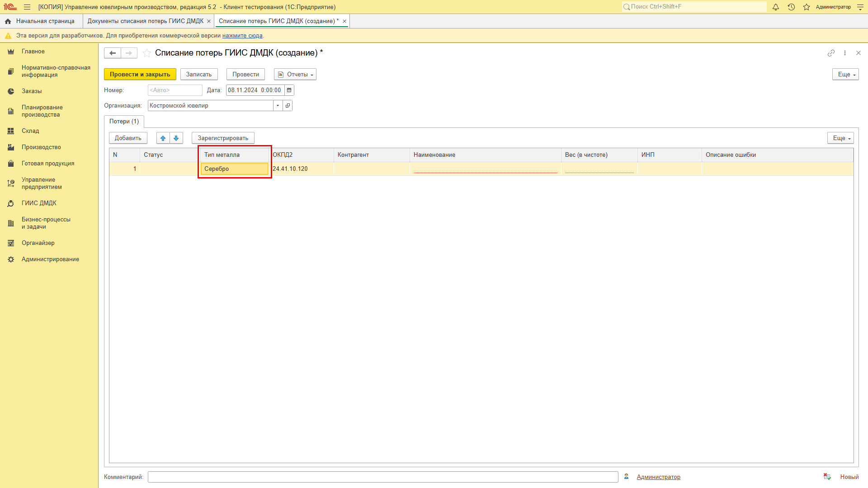The height and width of the screenshot is (488, 868).
Task: Click the user icon beside Администратор link
Action: tap(627, 477)
